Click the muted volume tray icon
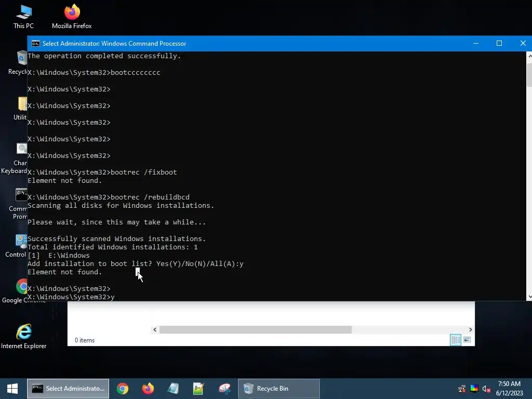Image resolution: width=532 pixels, height=399 pixels. 486,389
